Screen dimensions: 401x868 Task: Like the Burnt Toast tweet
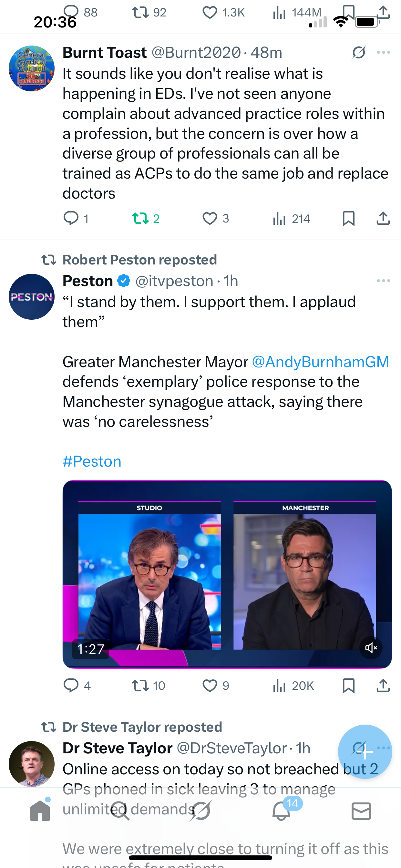point(210,218)
